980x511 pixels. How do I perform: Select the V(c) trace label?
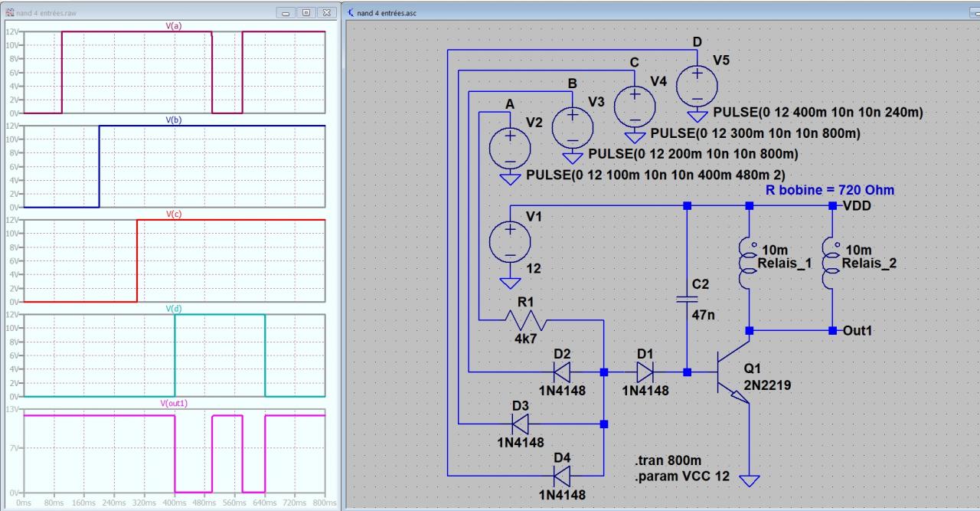(x=174, y=215)
